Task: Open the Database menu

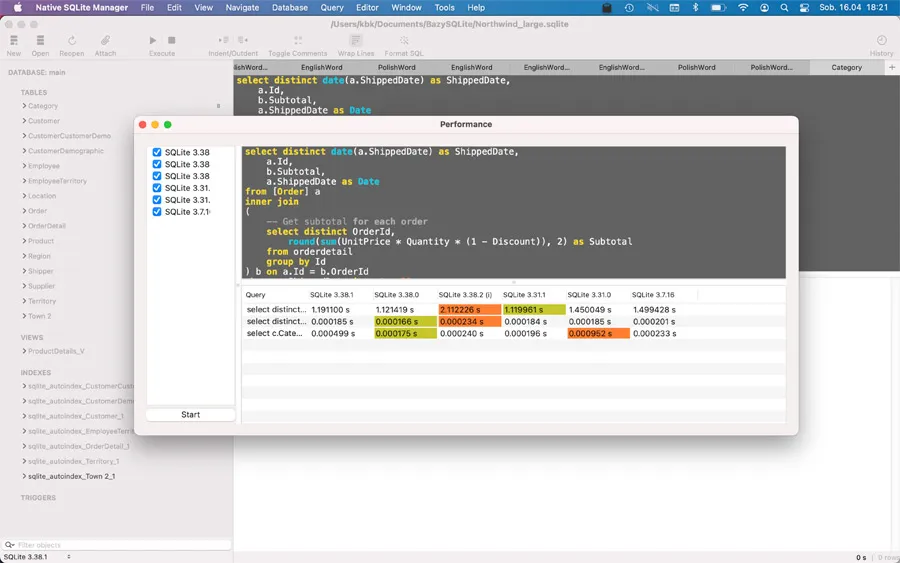Action: tap(290, 7)
